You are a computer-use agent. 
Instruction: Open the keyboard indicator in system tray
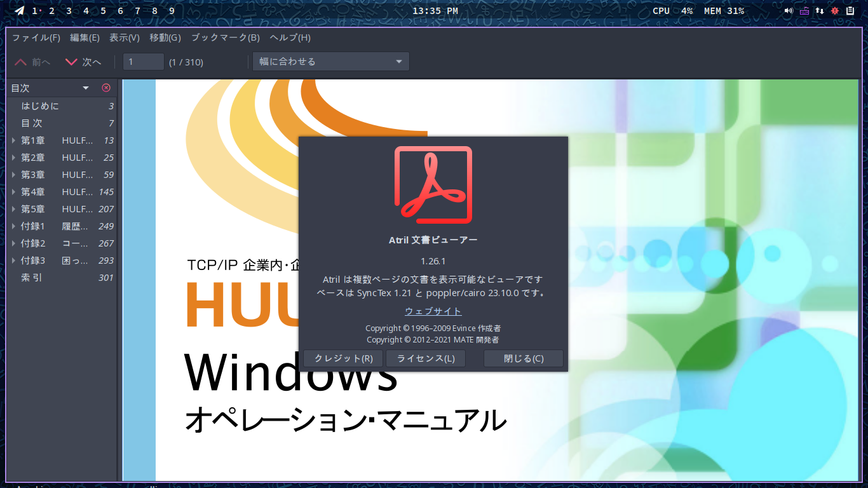point(804,11)
